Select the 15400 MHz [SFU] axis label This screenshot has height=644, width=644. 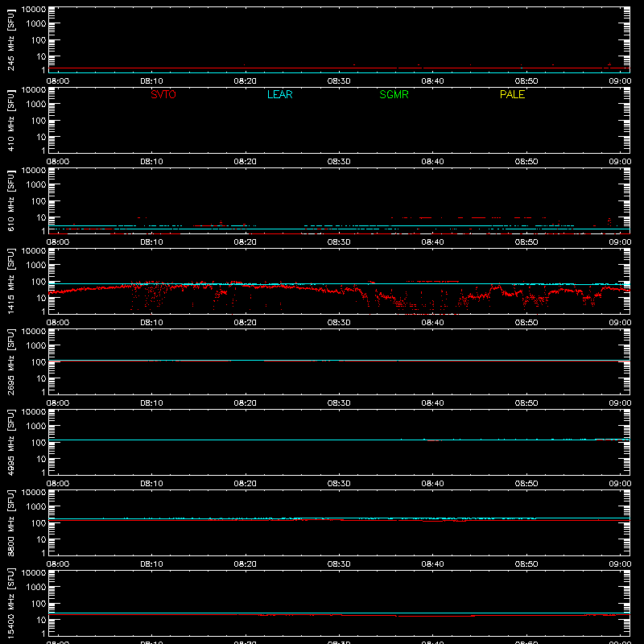[x=11, y=604]
